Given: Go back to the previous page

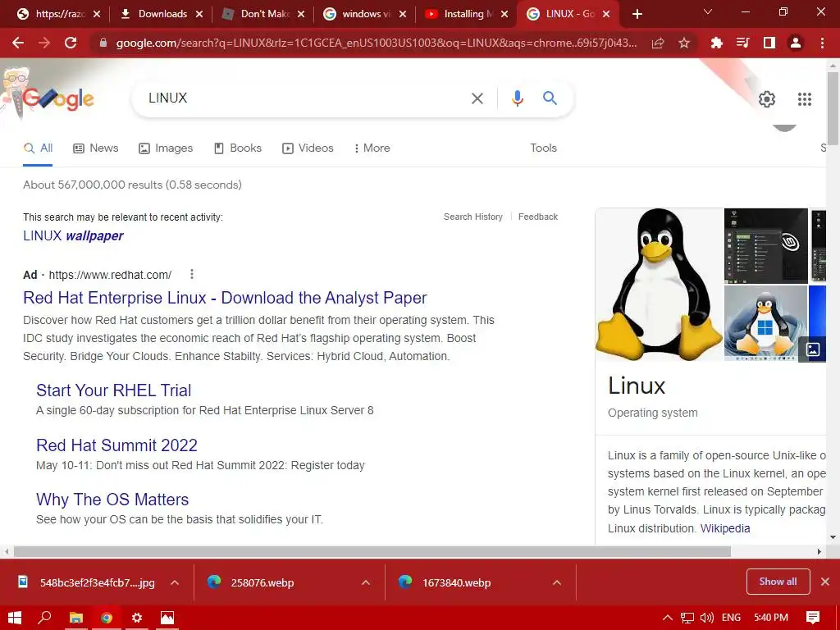Looking at the screenshot, I should click(x=18, y=43).
